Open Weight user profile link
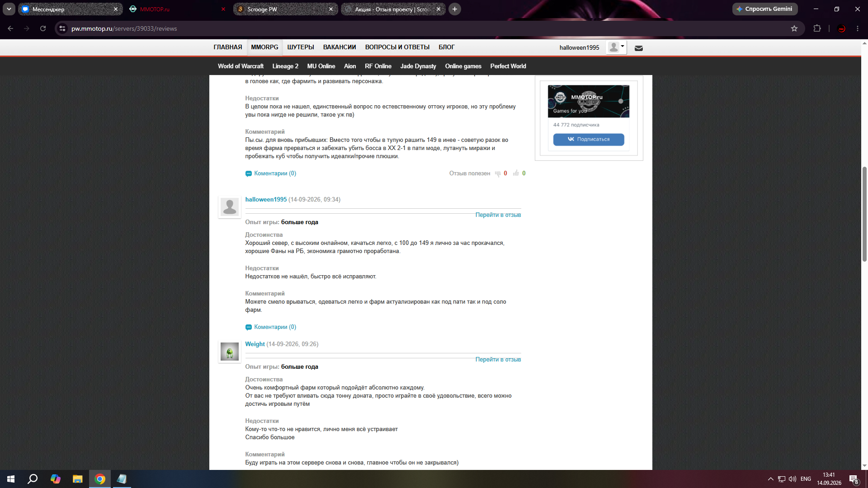Screen dimensions: 868x488 pyautogui.click(x=255, y=344)
